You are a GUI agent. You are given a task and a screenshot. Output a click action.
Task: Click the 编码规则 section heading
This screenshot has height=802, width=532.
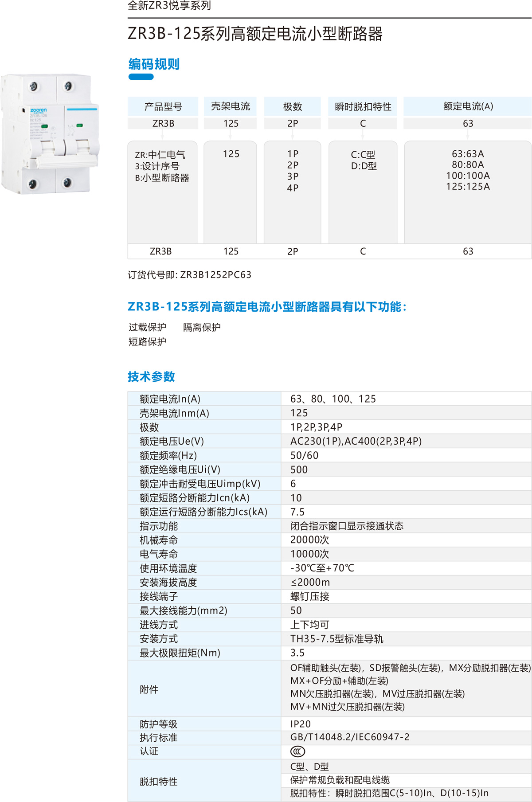point(154,64)
